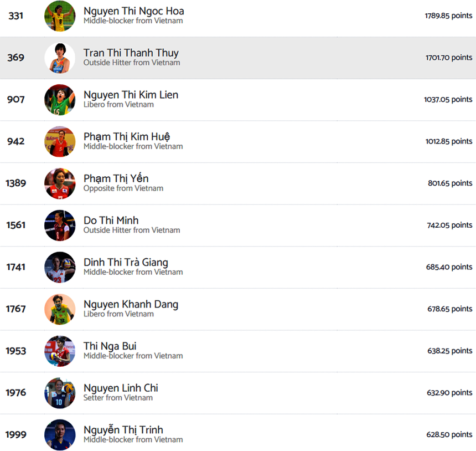Open Thi Nga Bui's player link
The height and width of the screenshot is (451, 476).
pos(110,346)
